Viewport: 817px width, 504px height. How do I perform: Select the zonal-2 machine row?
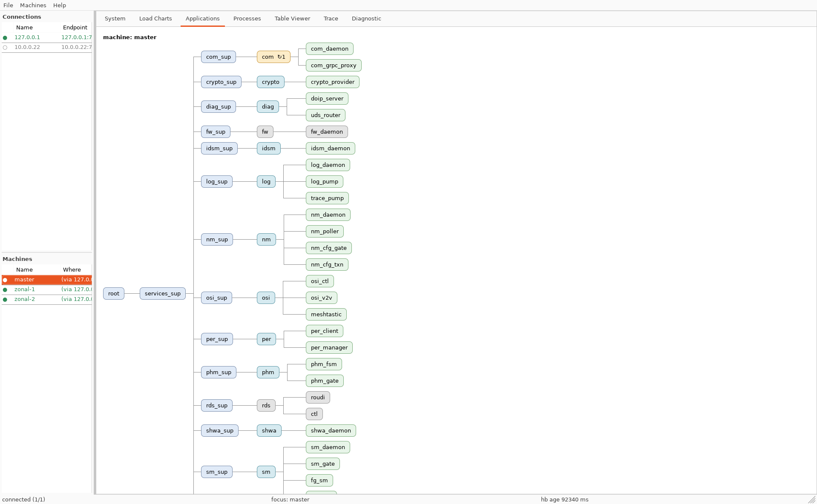(47, 299)
